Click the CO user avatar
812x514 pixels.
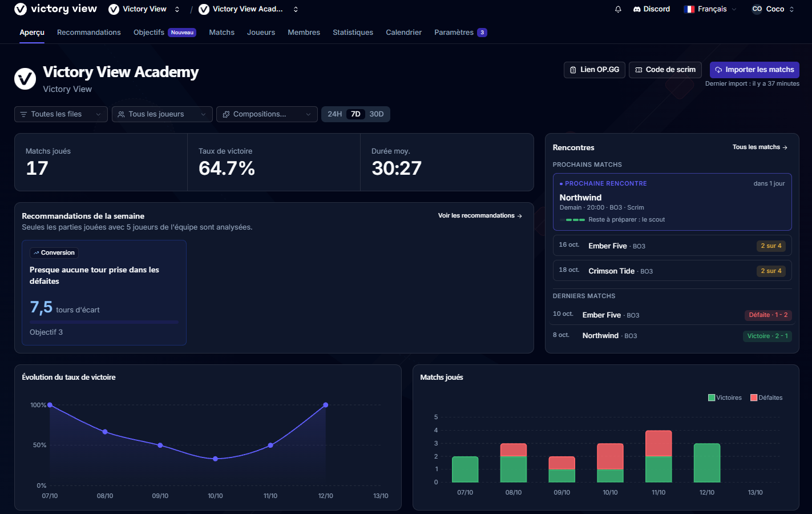tap(757, 9)
